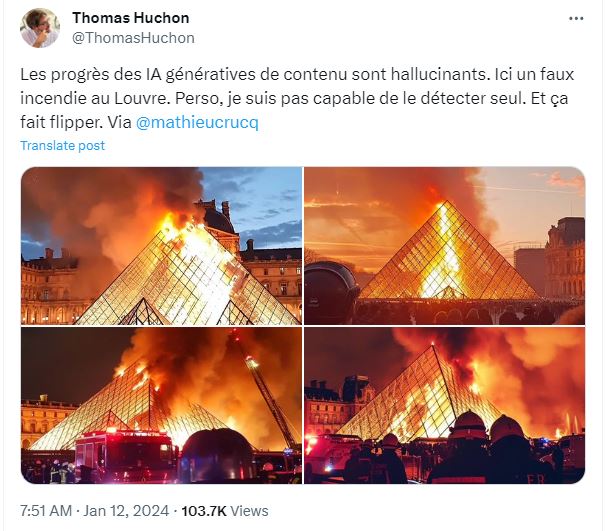Click the tweet text about generative AI
The height and width of the screenshot is (531, 606).
pyautogui.click(x=297, y=98)
